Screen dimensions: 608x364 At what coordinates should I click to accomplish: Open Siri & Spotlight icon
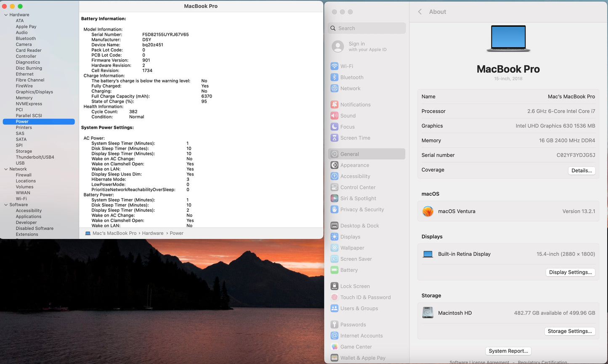[335, 199]
